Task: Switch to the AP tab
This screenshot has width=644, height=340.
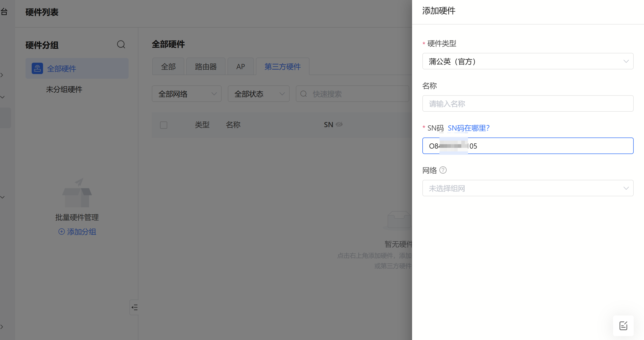Action: (240, 66)
